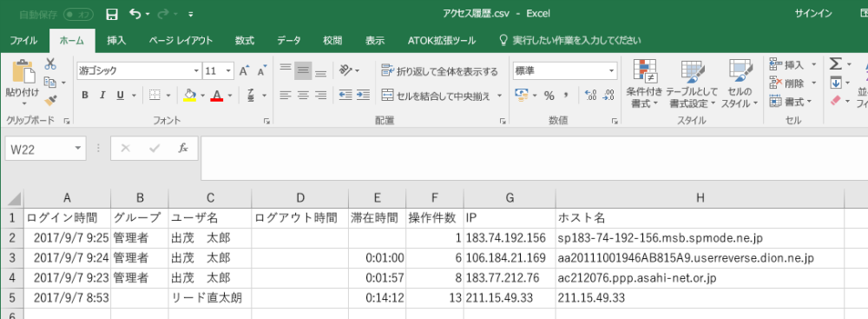Screen dimensions: 868x319
Task: Click the Clear eraser icon
Action: pos(835,101)
